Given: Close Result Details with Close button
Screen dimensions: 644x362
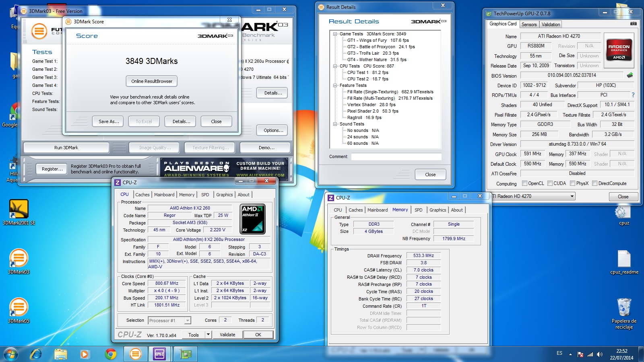Looking at the screenshot, I should (x=430, y=175).
